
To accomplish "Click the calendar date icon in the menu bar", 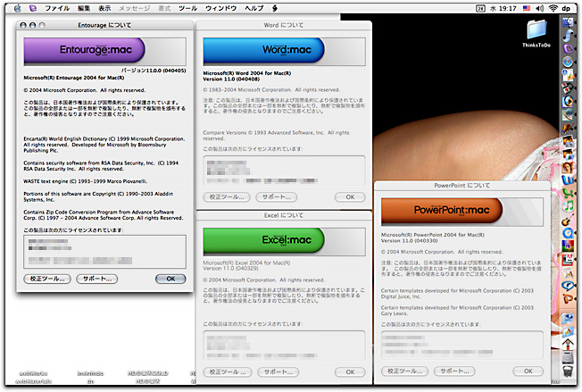I will pos(481,7).
